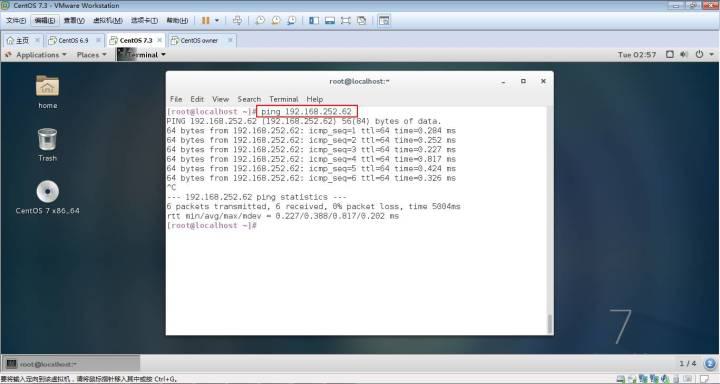The width and height of the screenshot is (720, 384).
Task: Open the pause button dropdown arrow
Action: 217,20
